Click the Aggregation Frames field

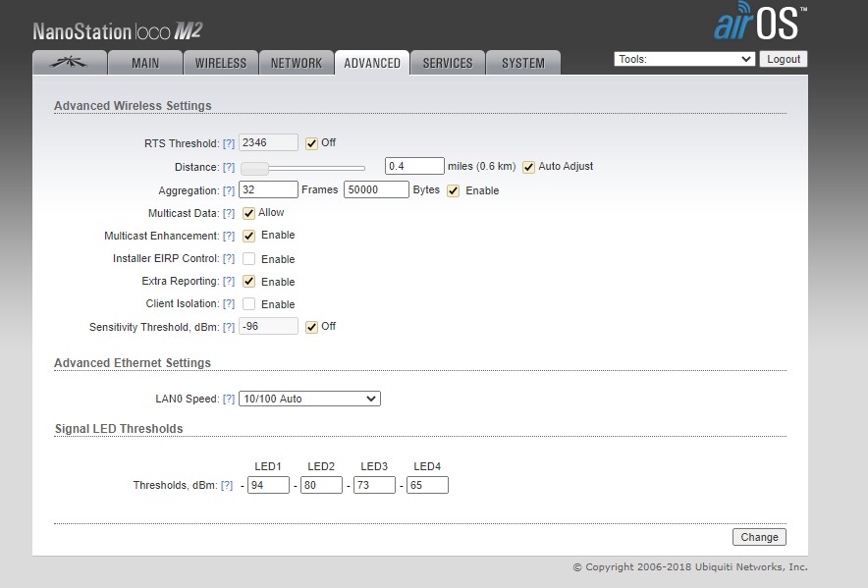[x=268, y=189]
